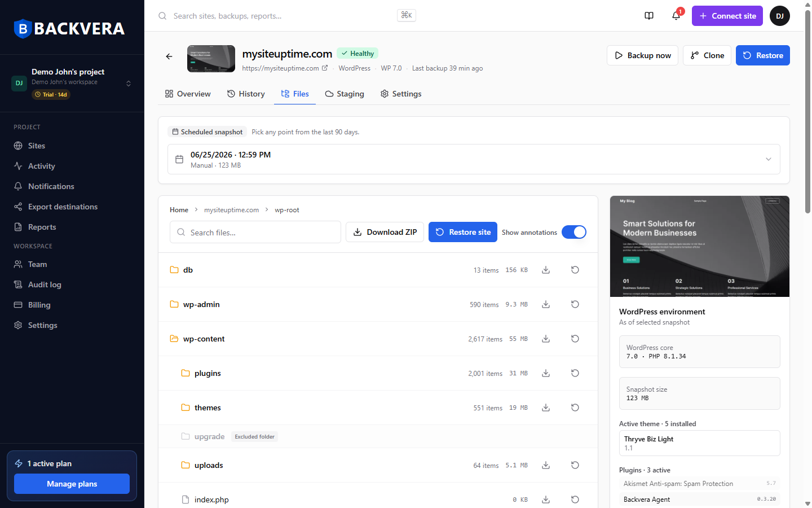
Task: Download the wp-content folder
Action: (x=546, y=339)
